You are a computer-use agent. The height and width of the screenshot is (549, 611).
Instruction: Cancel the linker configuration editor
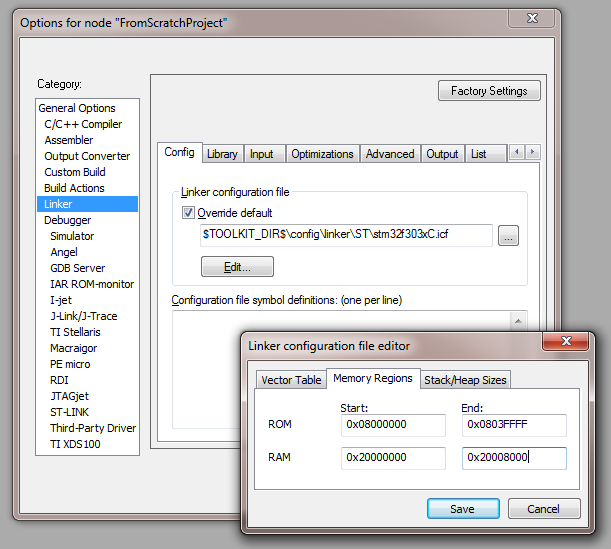(x=544, y=508)
